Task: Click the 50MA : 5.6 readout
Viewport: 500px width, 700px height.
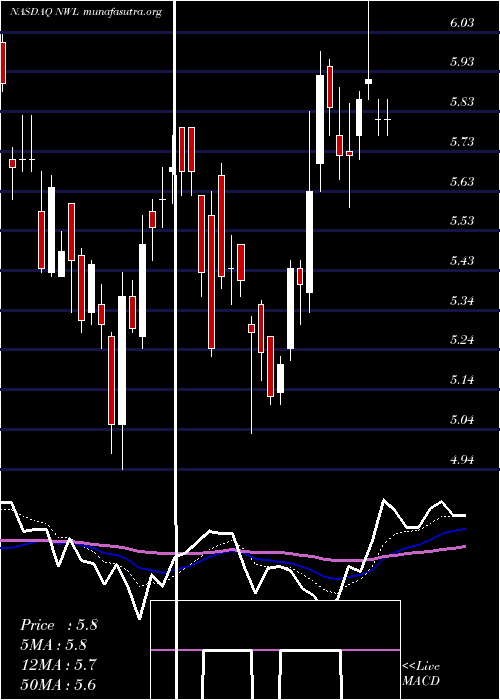Action: (x=59, y=685)
